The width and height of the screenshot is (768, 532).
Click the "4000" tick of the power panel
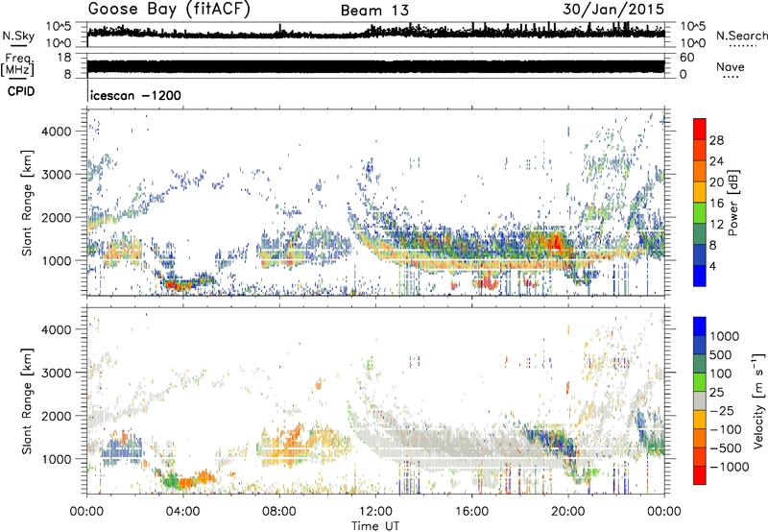[x=57, y=132]
